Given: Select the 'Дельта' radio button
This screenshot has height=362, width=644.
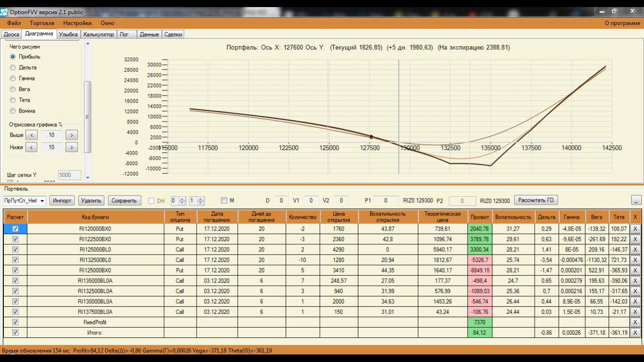Looking at the screenshot, I should coord(13,67).
